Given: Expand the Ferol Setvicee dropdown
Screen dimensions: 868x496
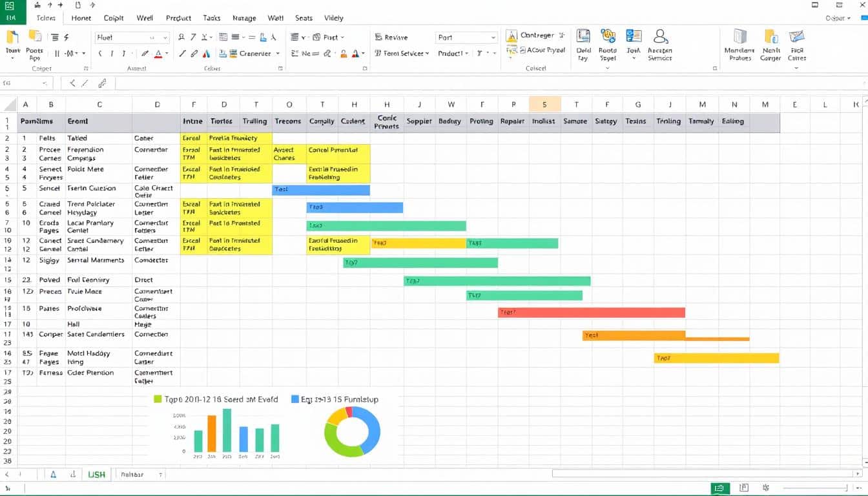Looking at the screenshot, I should click(427, 54).
